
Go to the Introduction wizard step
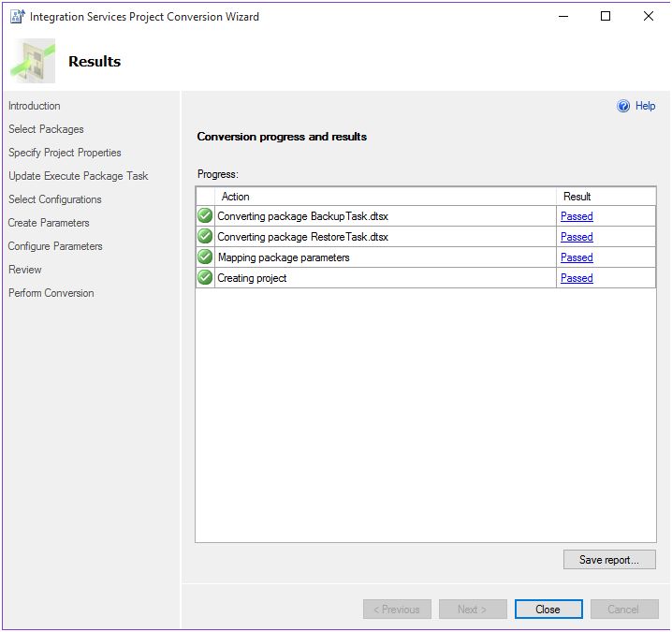tap(35, 106)
